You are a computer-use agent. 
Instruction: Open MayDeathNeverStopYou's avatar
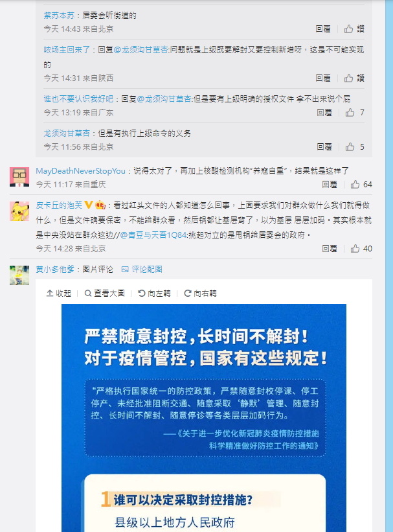[19, 177]
